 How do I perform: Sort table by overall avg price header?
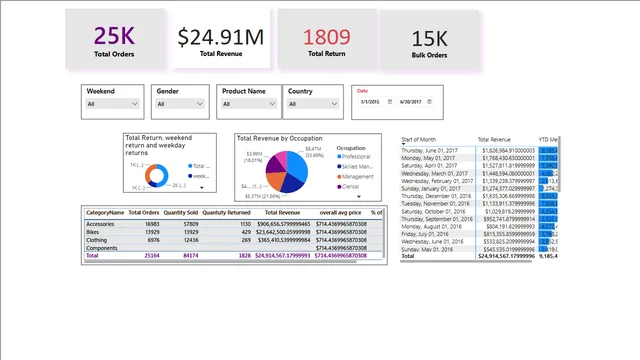tap(340, 213)
